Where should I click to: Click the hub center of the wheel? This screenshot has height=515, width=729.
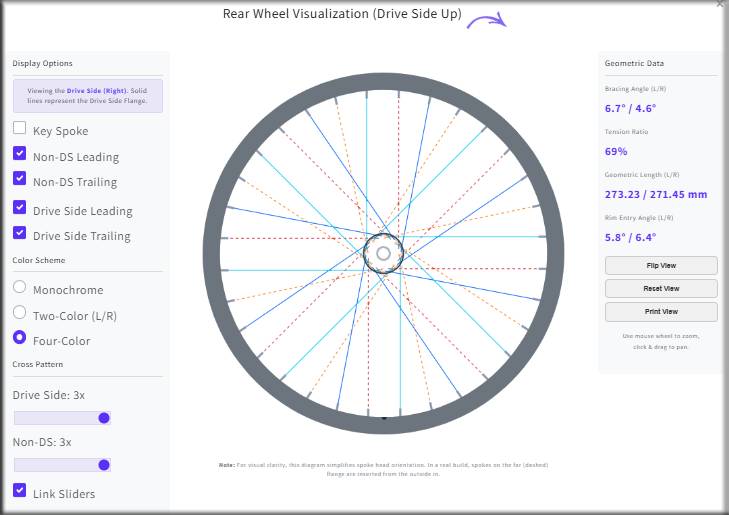coord(383,253)
